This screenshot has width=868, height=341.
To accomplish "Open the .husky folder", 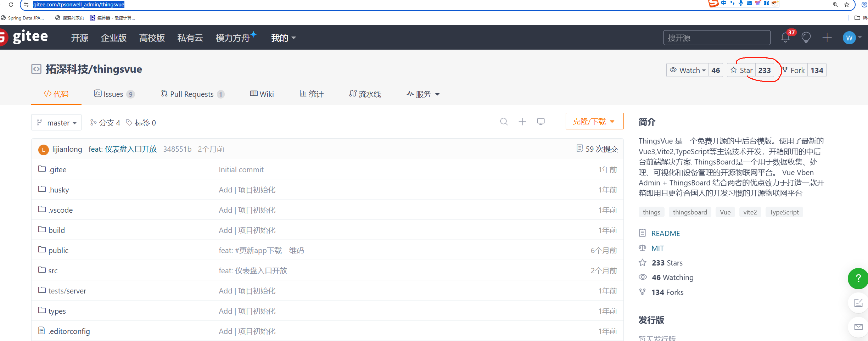I will coord(58,190).
